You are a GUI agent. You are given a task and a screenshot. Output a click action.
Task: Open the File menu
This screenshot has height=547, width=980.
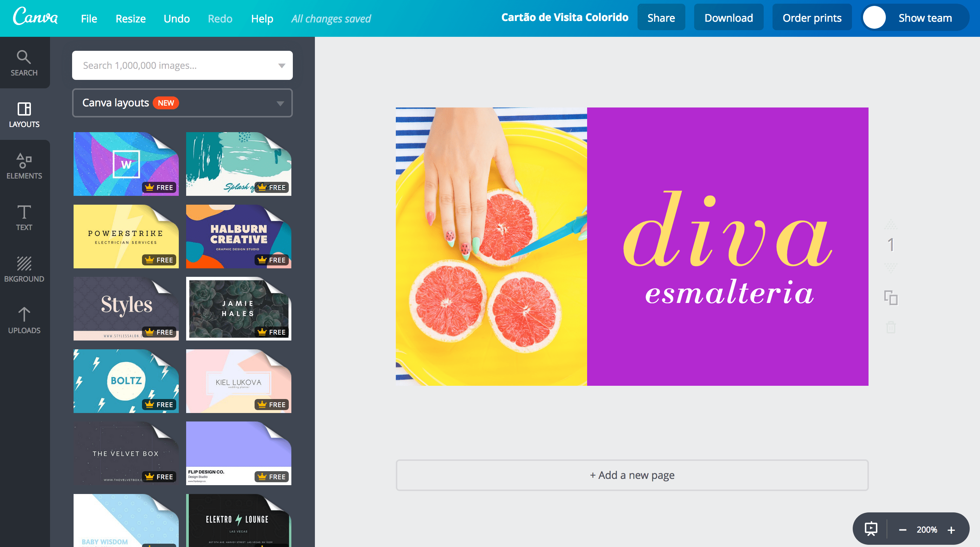89,18
